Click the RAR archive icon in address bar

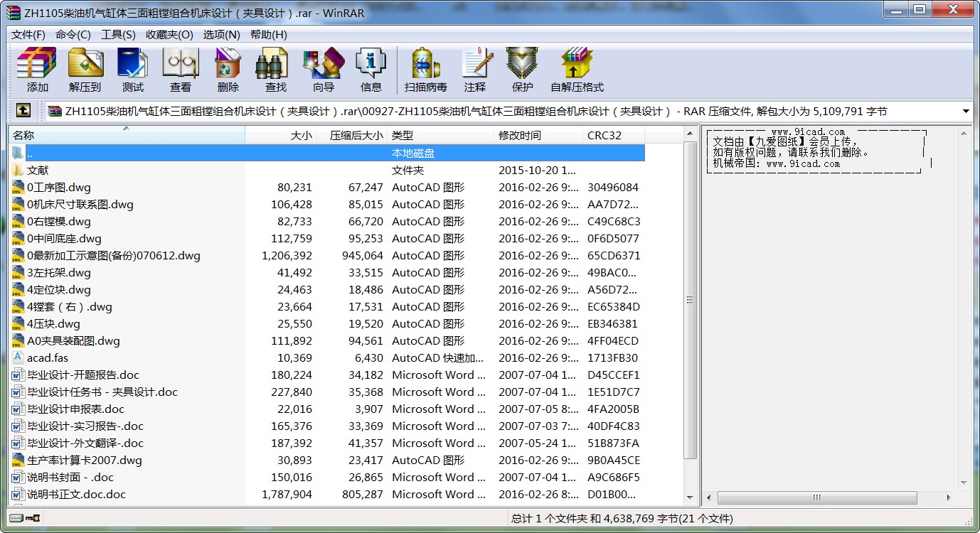55,111
